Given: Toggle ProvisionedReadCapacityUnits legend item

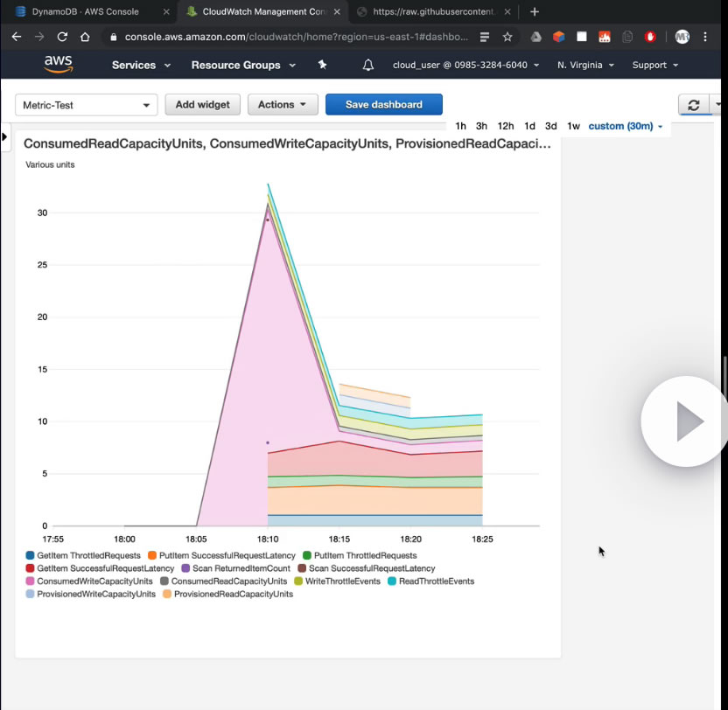Looking at the screenshot, I should [x=233, y=594].
